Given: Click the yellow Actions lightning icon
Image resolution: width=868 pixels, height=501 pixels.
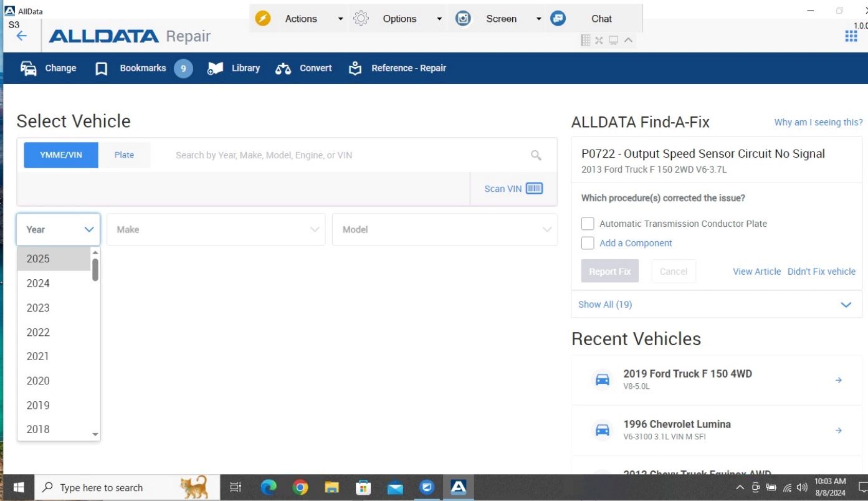Looking at the screenshot, I should [x=263, y=19].
